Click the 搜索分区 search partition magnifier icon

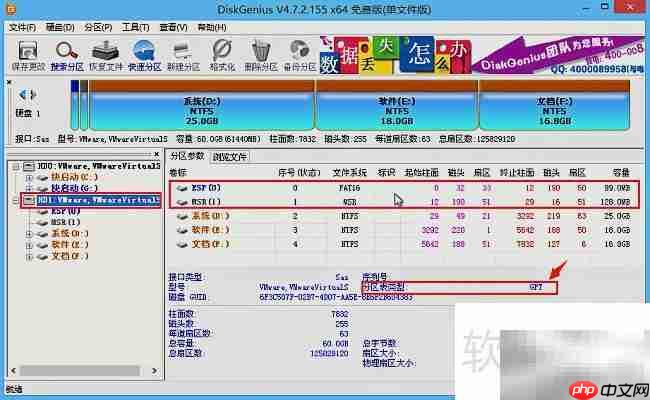[x=67, y=51]
